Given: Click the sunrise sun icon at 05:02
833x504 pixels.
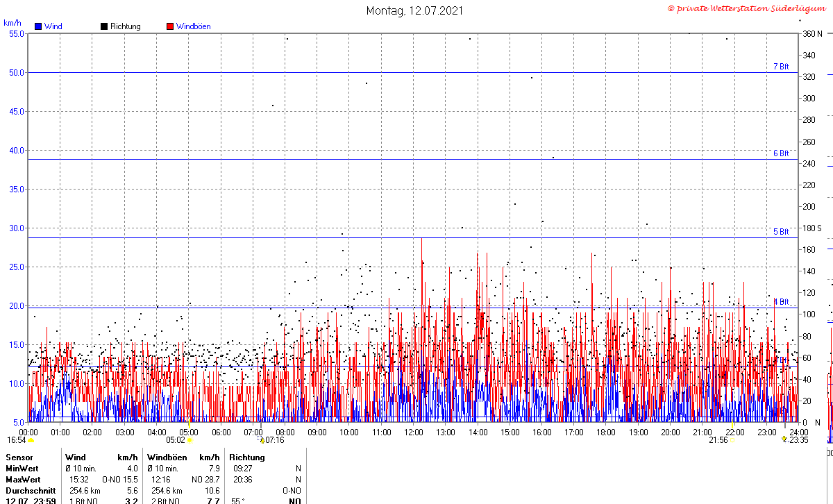Looking at the screenshot, I should tap(190, 440).
